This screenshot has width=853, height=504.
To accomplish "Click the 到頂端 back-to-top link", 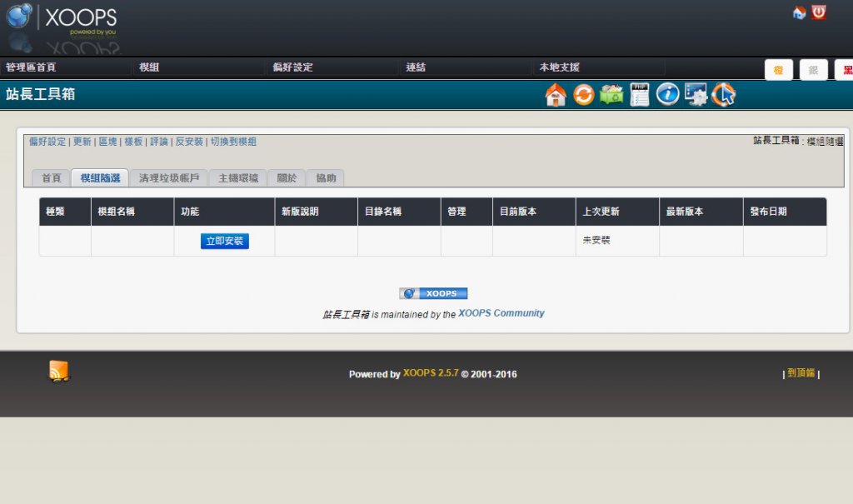I will click(x=801, y=373).
